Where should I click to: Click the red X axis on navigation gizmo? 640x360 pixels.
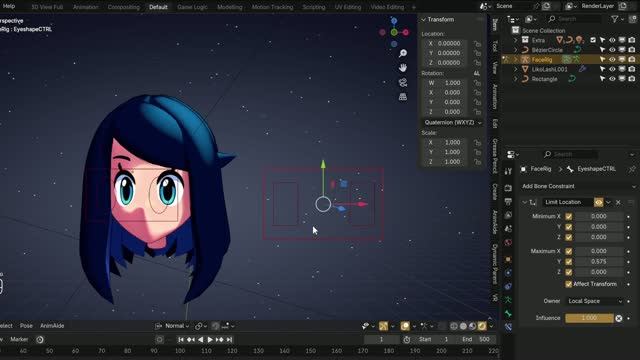tap(406, 32)
